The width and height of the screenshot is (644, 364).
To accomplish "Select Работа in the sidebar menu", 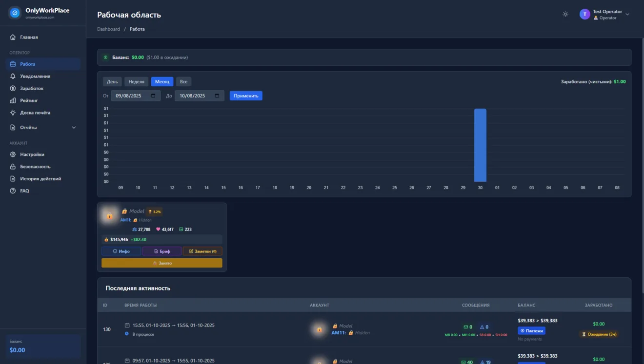I will [x=43, y=64].
